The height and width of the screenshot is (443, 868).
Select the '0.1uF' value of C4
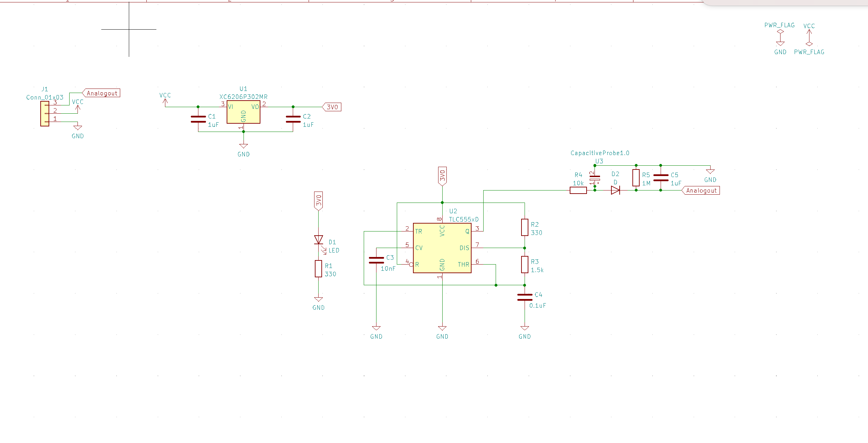(x=538, y=306)
